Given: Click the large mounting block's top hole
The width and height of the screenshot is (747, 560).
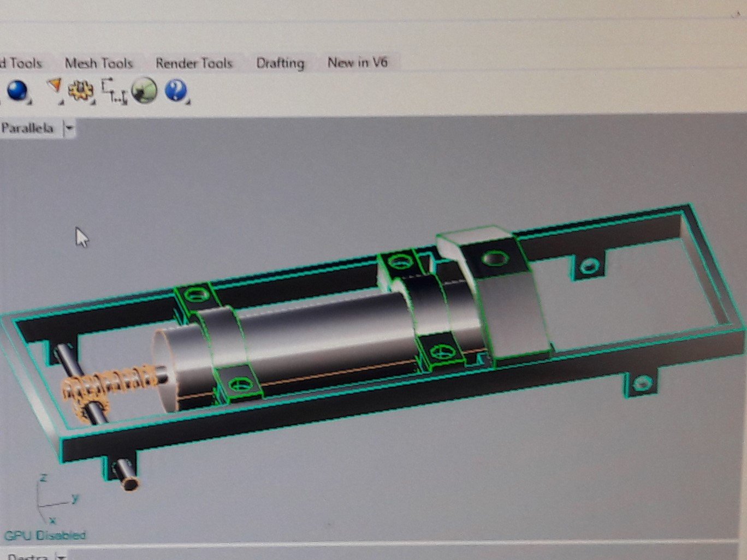Looking at the screenshot, I should (495, 258).
